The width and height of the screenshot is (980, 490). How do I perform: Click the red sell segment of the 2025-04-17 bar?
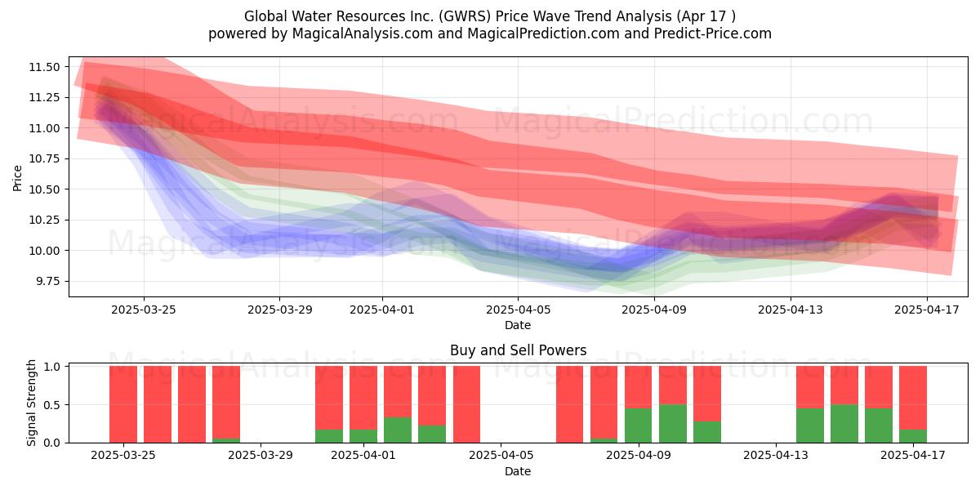pos(913,398)
